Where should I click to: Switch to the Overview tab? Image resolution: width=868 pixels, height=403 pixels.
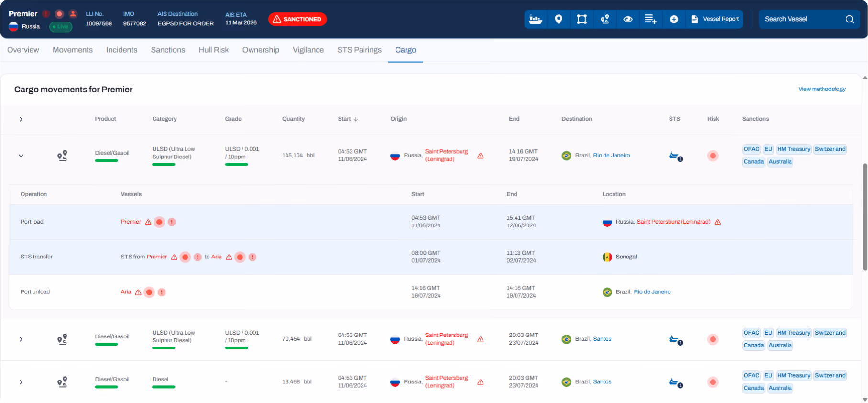tap(23, 50)
